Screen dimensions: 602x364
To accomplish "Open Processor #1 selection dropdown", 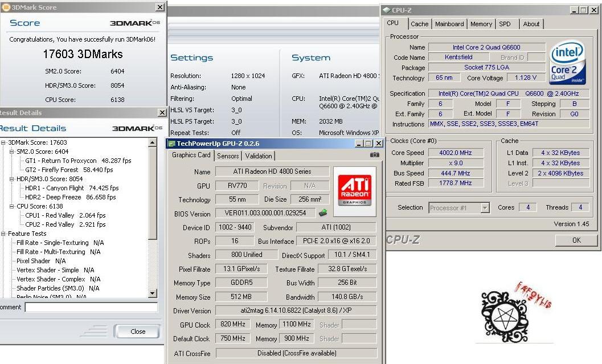I will [x=485, y=208].
